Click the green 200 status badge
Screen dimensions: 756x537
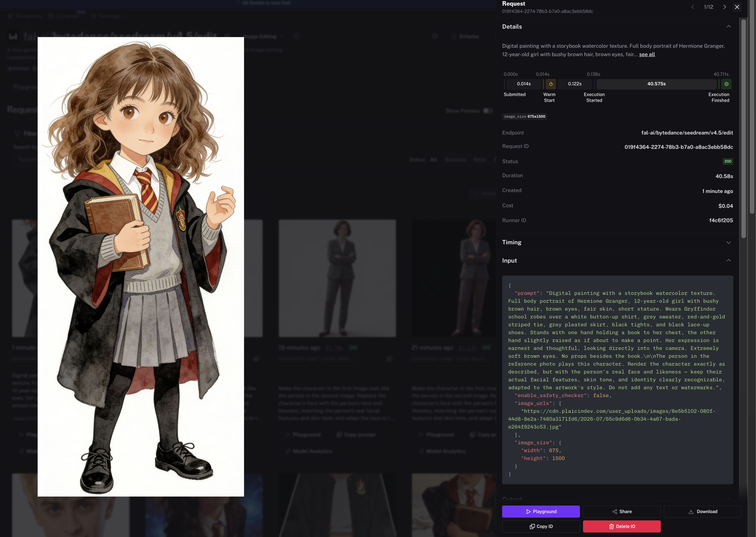(x=728, y=161)
